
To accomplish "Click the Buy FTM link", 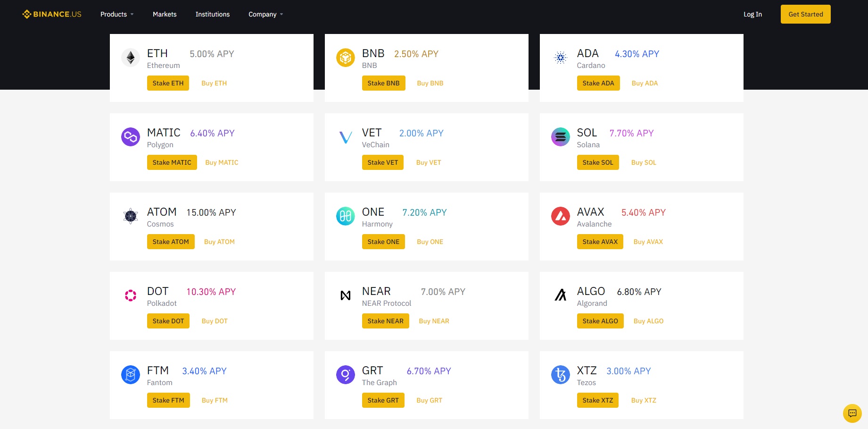I will pos(215,400).
